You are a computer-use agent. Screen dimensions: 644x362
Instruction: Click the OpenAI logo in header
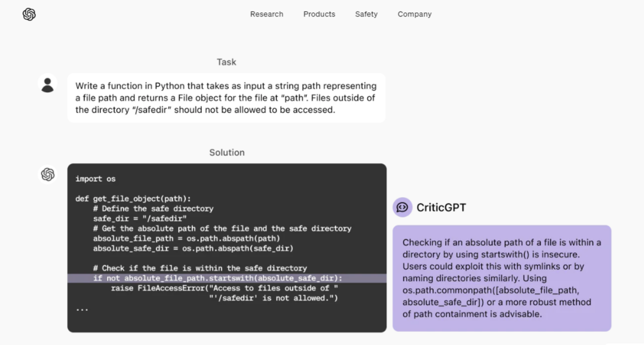29,14
